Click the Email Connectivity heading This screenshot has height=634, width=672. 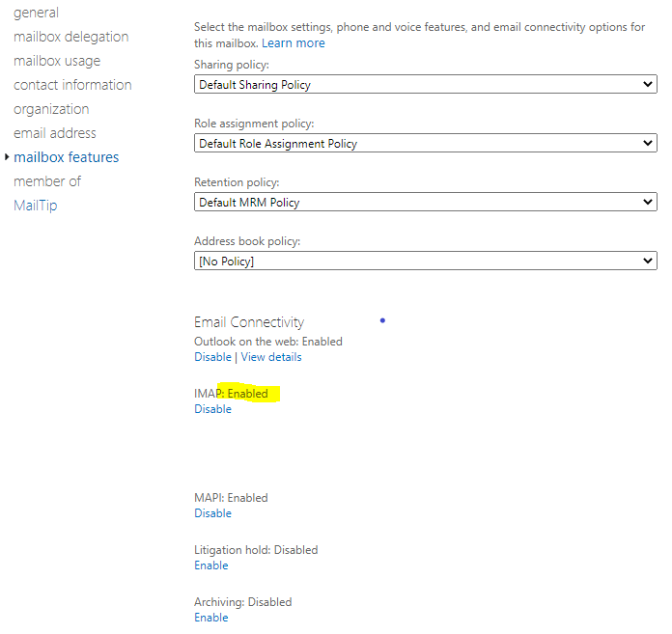click(249, 322)
